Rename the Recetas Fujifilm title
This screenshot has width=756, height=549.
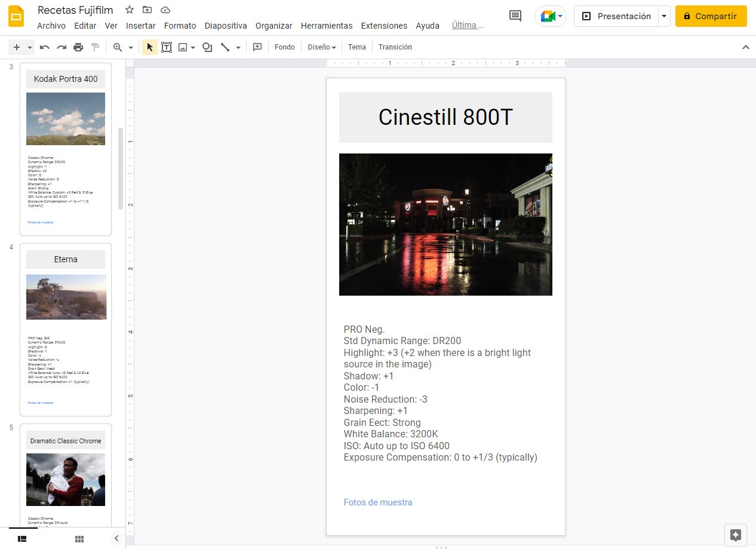click(x=75, y=10)
